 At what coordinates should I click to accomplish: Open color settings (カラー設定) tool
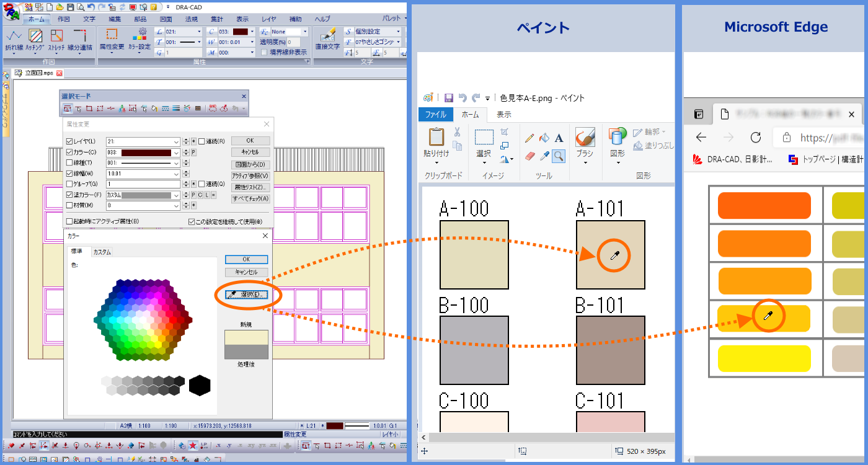139,40
